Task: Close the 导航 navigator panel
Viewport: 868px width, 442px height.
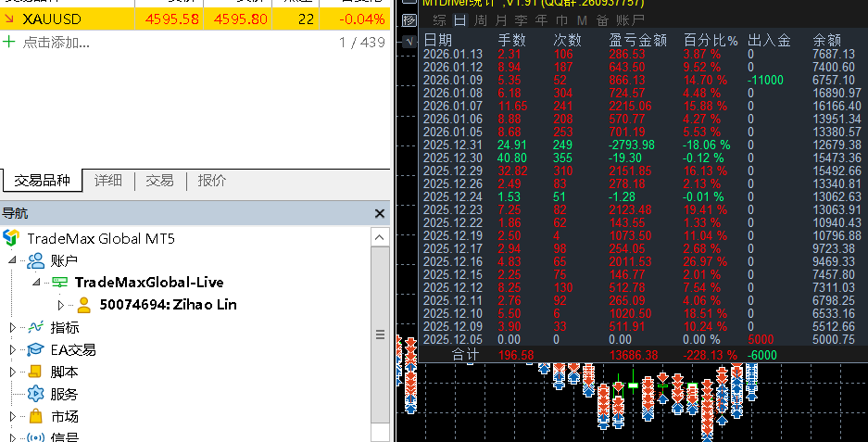Action: point(379,213)
